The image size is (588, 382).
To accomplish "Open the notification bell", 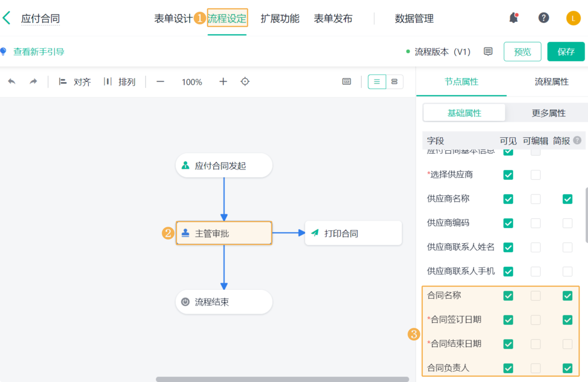I will tap(514, 18).
